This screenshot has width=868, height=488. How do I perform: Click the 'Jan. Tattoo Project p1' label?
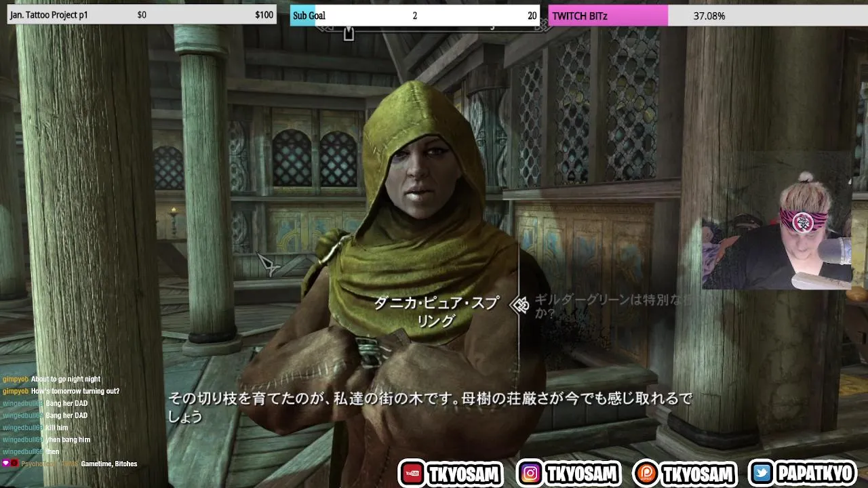pyautogui.click(x=49, y=15)
